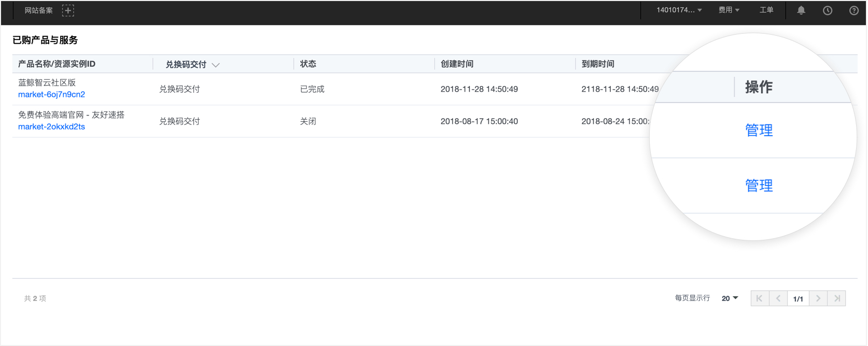
Task: Go to last page arrow icon
Action: point(837,298)
